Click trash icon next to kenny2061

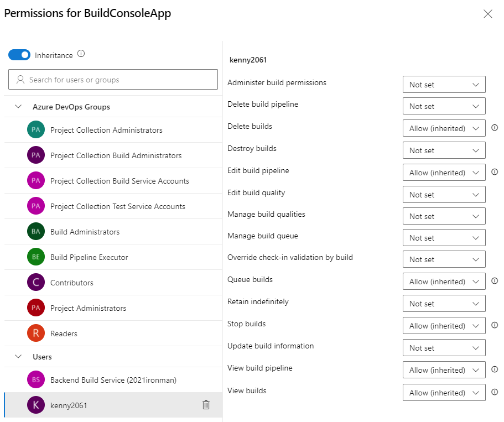pos(206,405)
